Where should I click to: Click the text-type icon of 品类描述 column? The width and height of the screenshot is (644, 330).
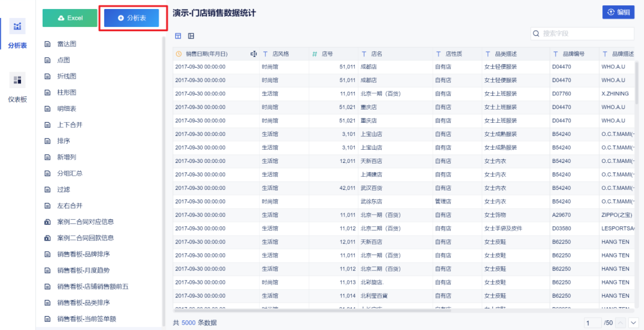488,54
